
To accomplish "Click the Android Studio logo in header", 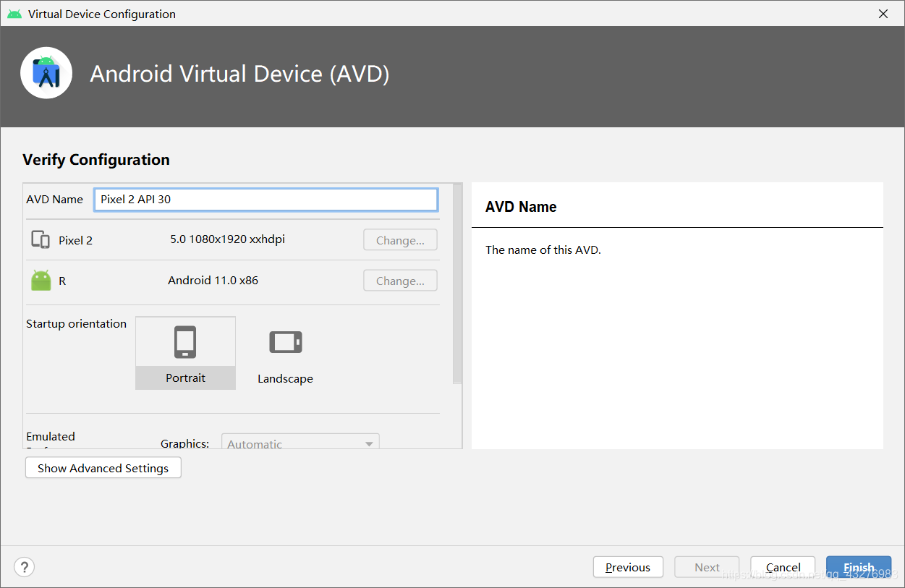I will point(46,72).
